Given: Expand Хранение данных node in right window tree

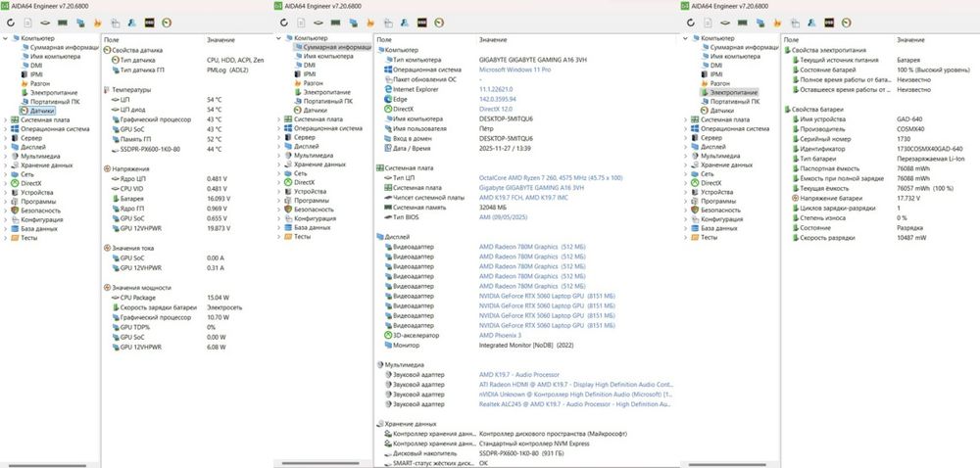Looking at the screenshot, I should coord(686,165).
